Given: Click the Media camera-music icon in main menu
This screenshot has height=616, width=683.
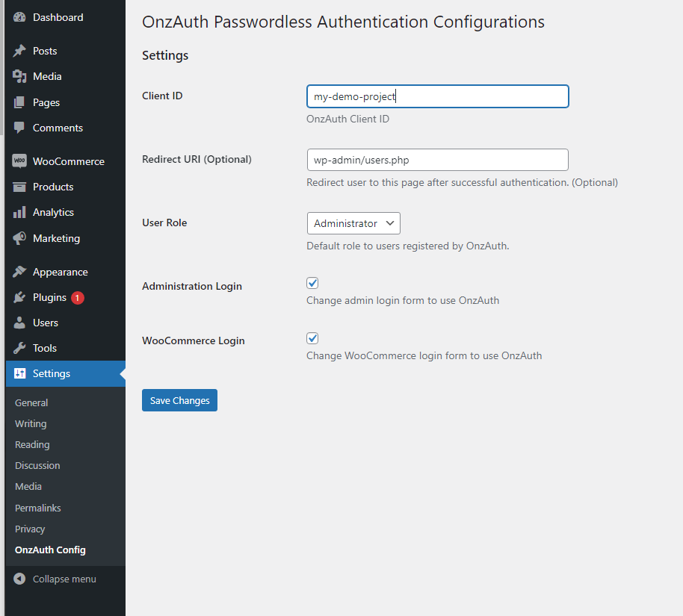Looking at the screenshot, I should pos(19,76).
